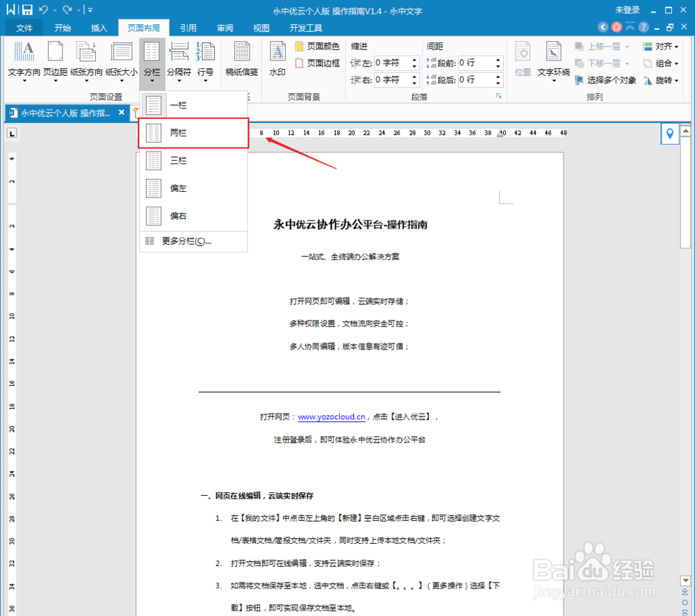Select One Column (一栏) option
The width and height of the screenshot is (695, 616).
pos(193,105)
